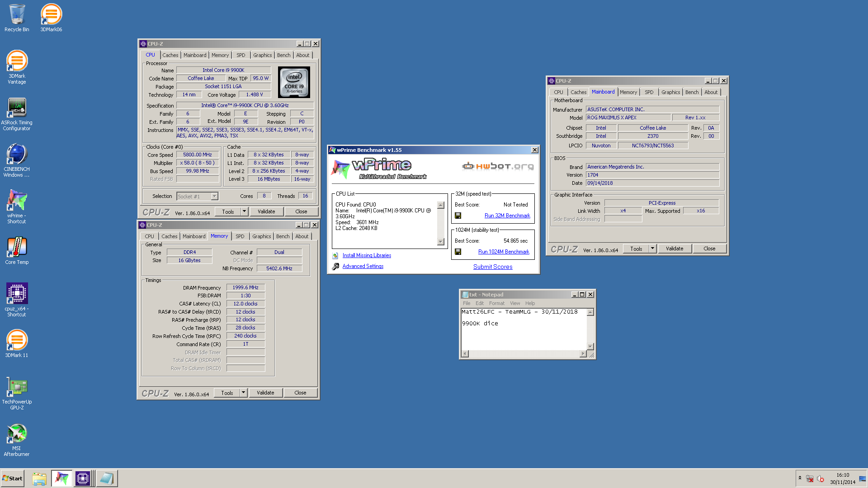Viewport: 868px width, 488px height.
Task: Open file explorer from taskbar
Action: point(39,479)
